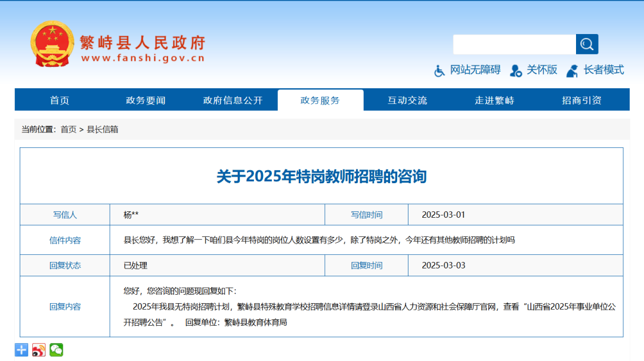The image size is (644, 361).
Task: Click the www.fanshi.gov.cn site link
Action: coord(141,58)
